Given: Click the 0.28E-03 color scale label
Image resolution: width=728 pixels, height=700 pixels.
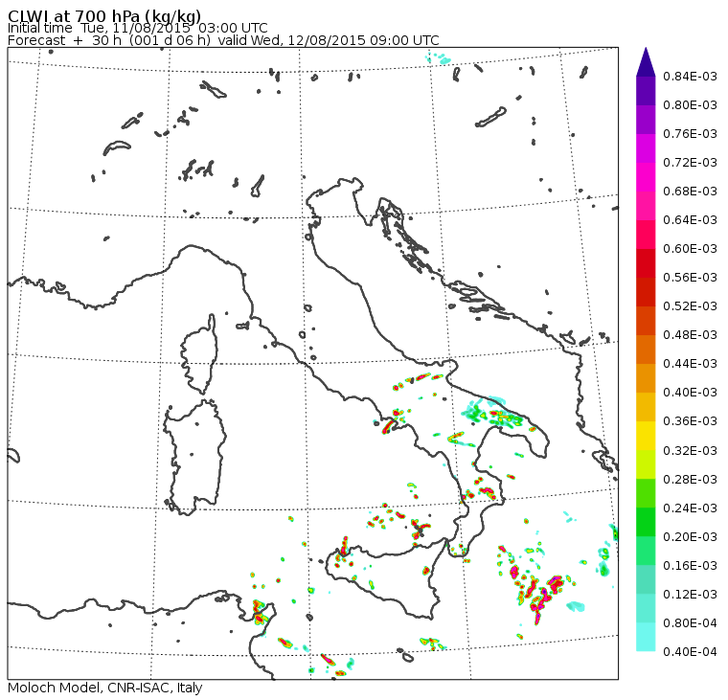Looking at the screenshot, I should pyautogui.click(x=690, y=479).
